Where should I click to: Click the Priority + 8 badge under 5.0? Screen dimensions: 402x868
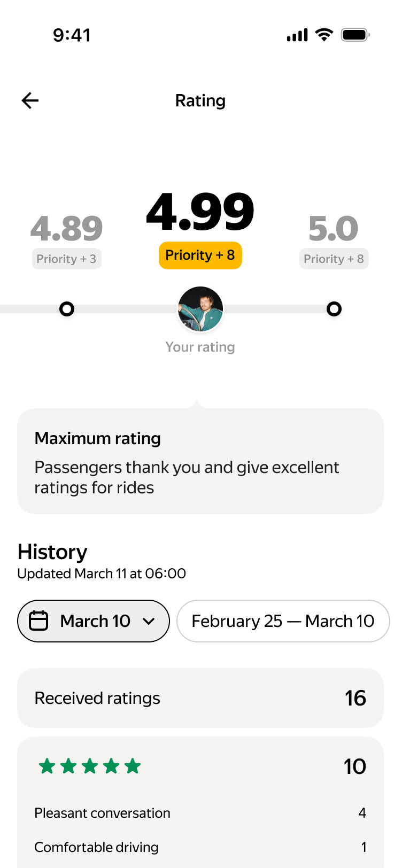[x=334, y=259]
